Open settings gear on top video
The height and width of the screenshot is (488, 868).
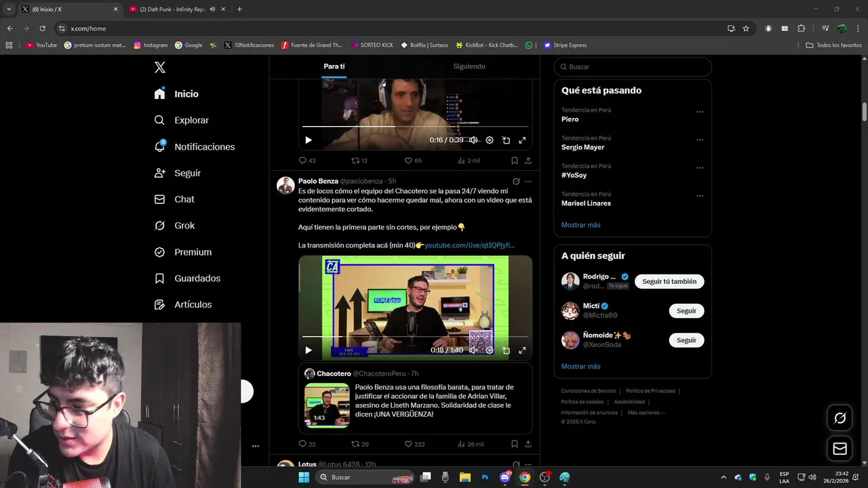[490, 140]
